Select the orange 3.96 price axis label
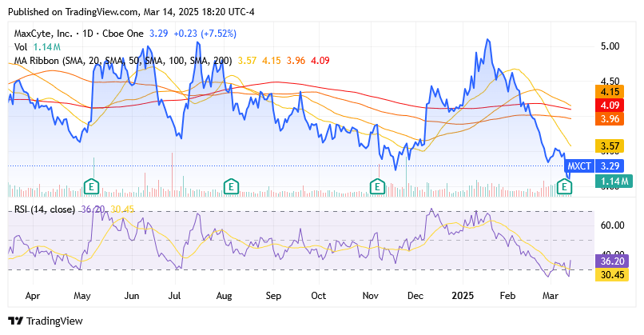The height and width of the screenshot is (335, 644). point(610,119)
